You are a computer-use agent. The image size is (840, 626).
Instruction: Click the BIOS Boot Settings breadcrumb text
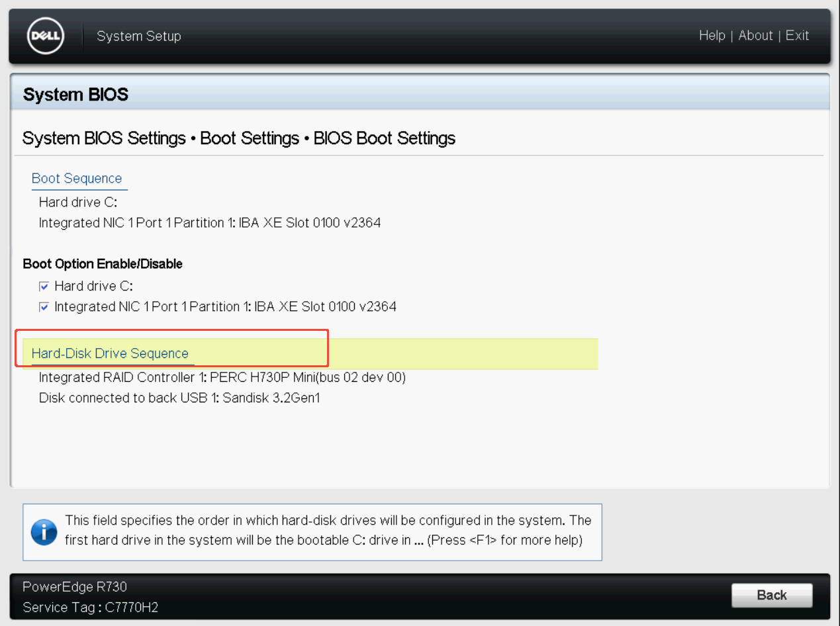coord(385,138)
